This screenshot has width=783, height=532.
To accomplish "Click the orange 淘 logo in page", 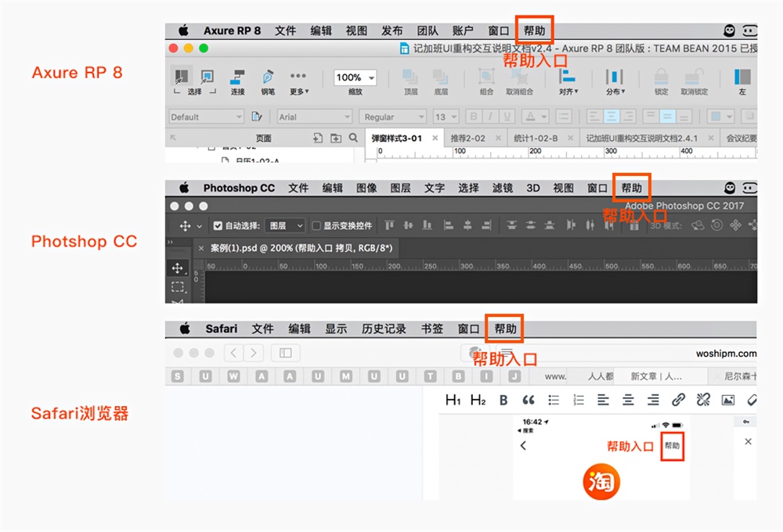I will coord(601,482).
